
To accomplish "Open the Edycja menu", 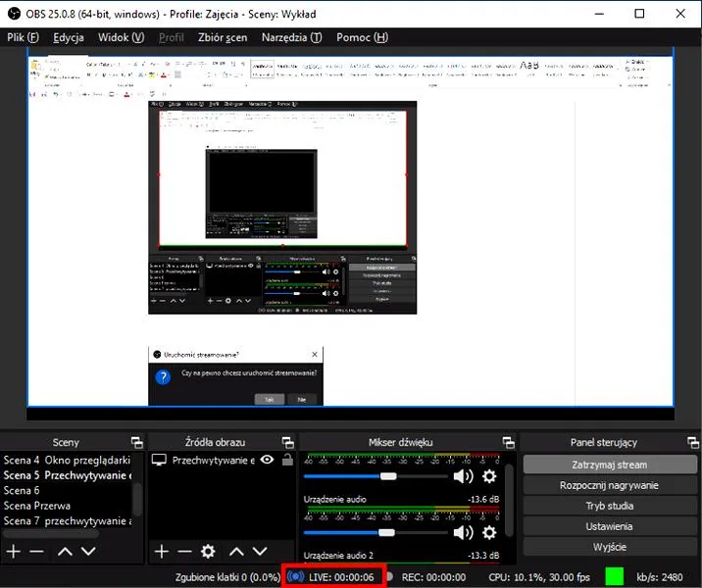I will pyautogui.click(x=69, y=37).
